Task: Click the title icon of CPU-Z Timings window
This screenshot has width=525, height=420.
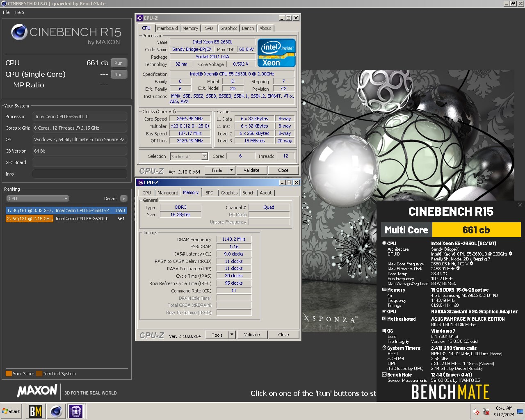Action: [x=140, y=183]
